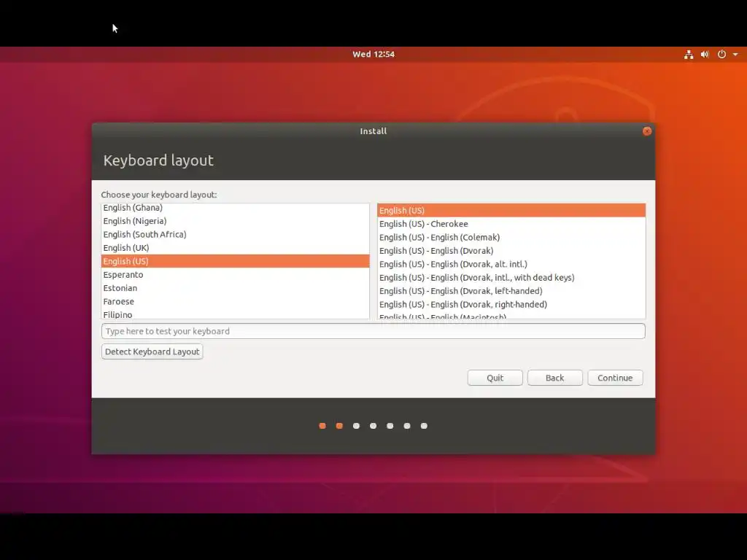Open the volume speaker icon in top bar
The width and height of the screenshot is (747, 560).
705,54
